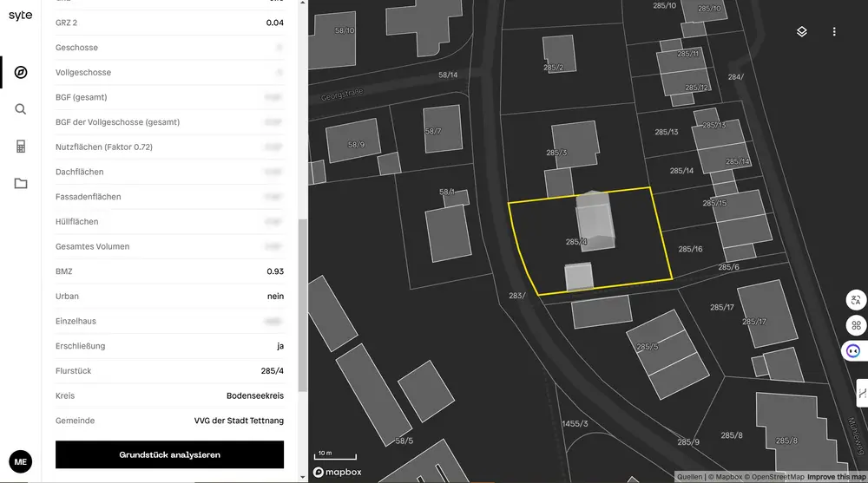Click the translate icon on map edge
The width and height of the screenshot is (868, 483).
[x=856, y=301]
